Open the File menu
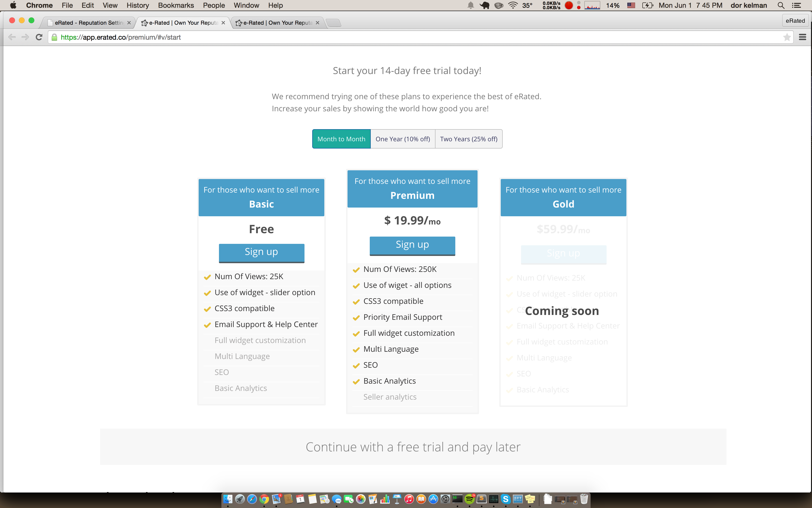The height and width of the screenshot is (508, 812). 67,5
